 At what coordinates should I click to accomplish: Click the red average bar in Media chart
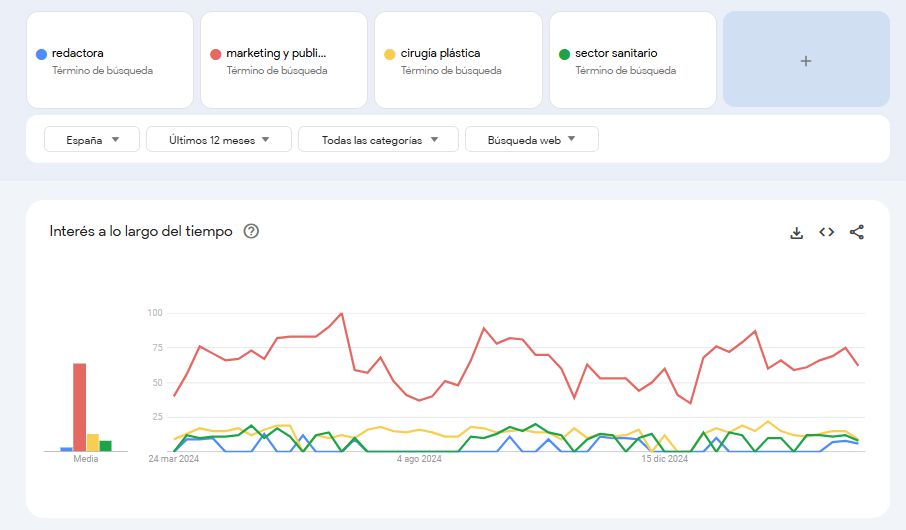[79, 407]
